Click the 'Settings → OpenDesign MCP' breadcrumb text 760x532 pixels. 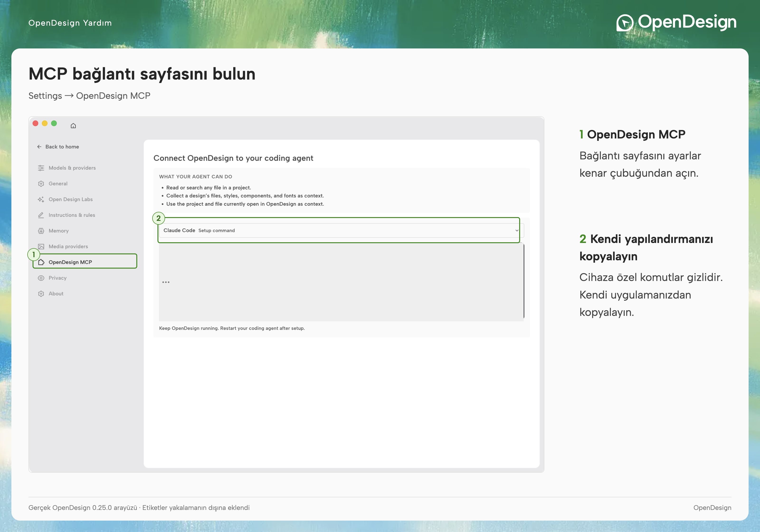(x=89, y=96)
